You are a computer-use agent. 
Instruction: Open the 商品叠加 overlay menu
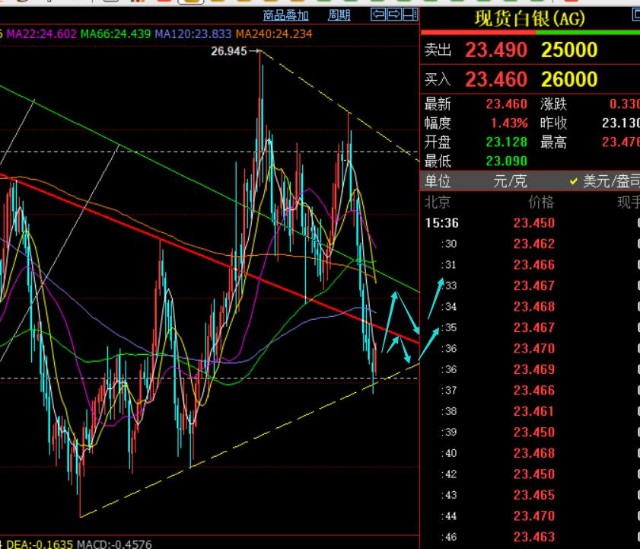click(287, 15)
